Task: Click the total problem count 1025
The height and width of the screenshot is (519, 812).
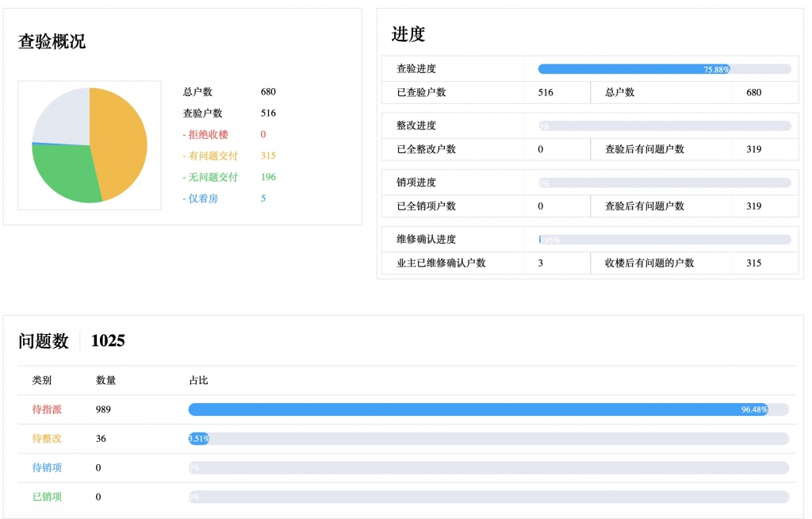Action: pos(108,340)
